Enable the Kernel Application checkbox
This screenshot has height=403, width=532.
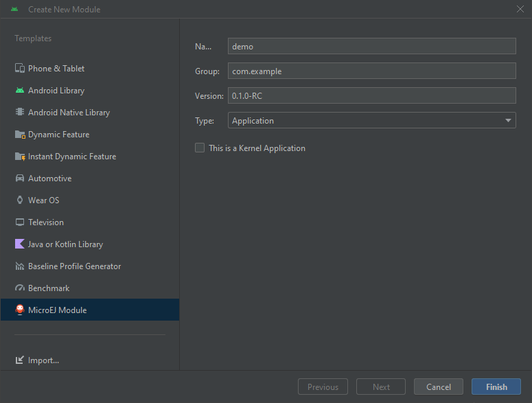[x=200, y=148]
